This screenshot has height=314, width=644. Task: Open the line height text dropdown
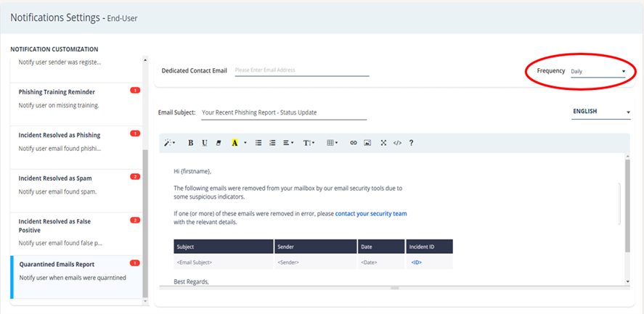tap(309, 143)
